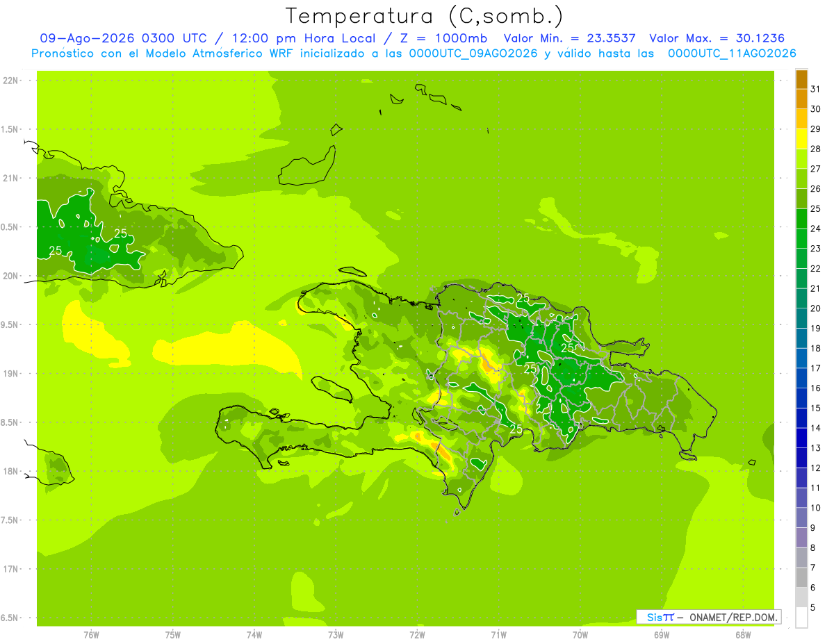Select 'Valor Min. = 23.3537' text
This screenshot has height=644, width=834.
click(x=570, y=38)
